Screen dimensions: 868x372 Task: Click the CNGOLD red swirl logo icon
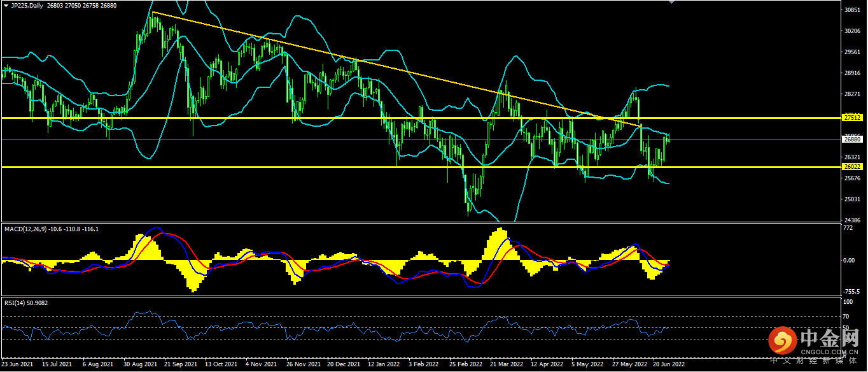(x=781, y=342)
